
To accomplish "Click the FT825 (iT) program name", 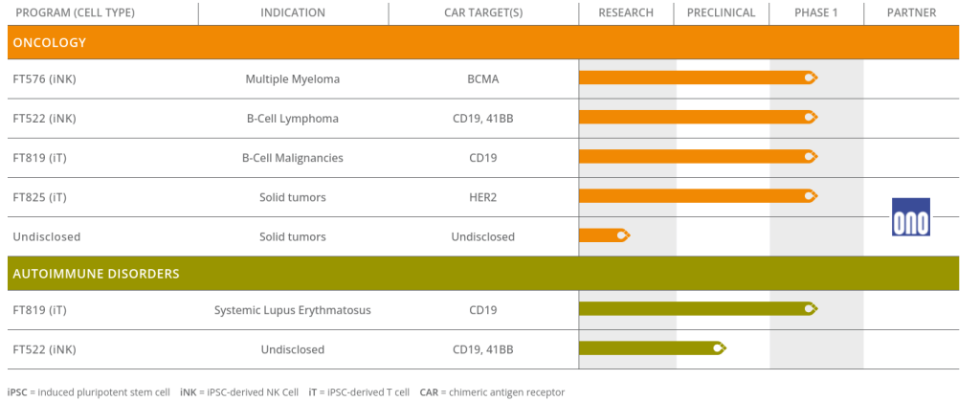I will point(40,197).
